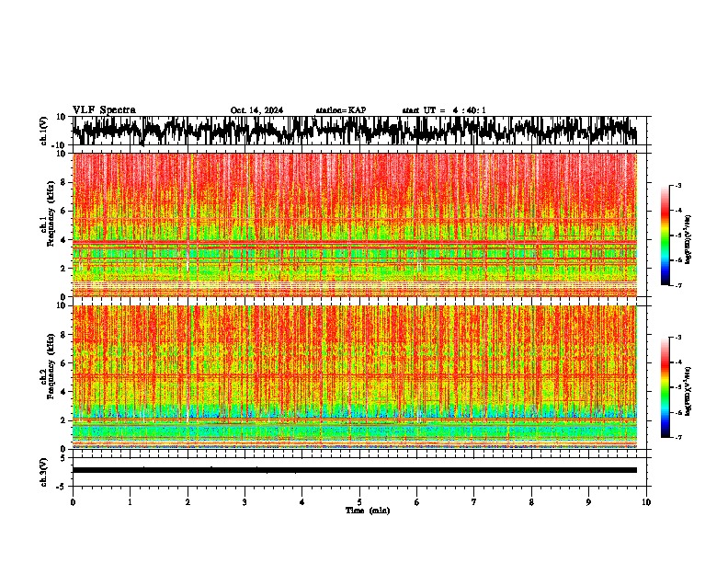Screen dimensions: 728x563
Task: Click inside the ch.2 spectrogram panel
Action: (x=354, y=377)
